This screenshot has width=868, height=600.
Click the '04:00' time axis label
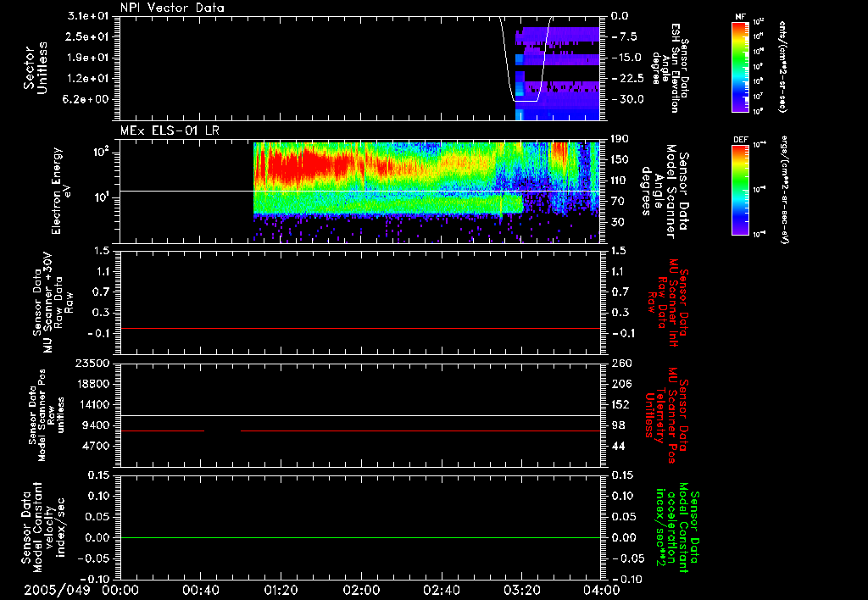coord(602,590)
